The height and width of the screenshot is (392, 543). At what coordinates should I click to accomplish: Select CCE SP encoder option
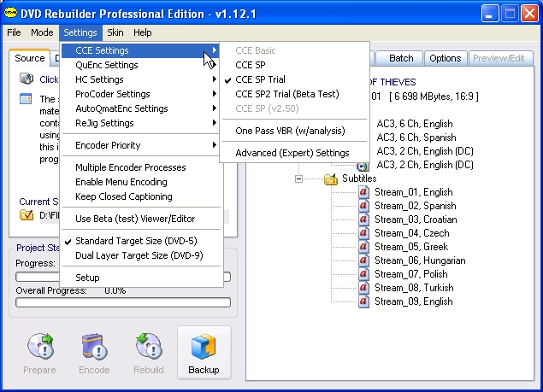pyautogui.click(x=294, y=65)
